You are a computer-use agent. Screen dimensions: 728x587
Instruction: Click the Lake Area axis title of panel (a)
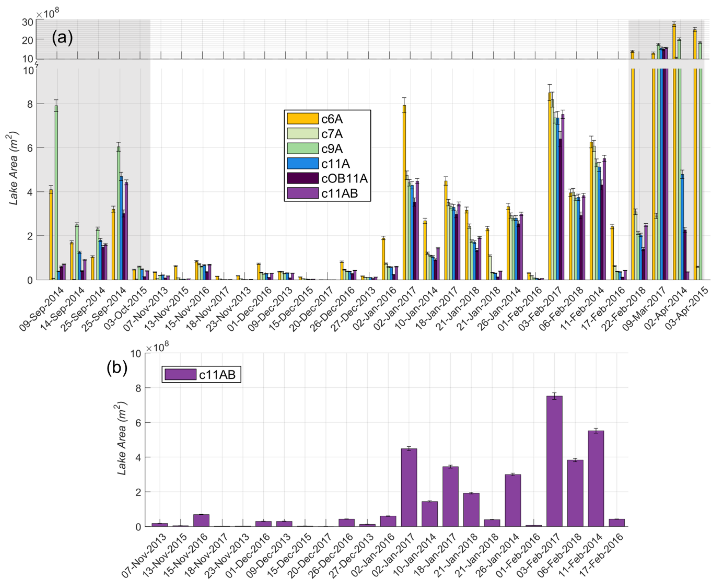[x=14, y=168]
